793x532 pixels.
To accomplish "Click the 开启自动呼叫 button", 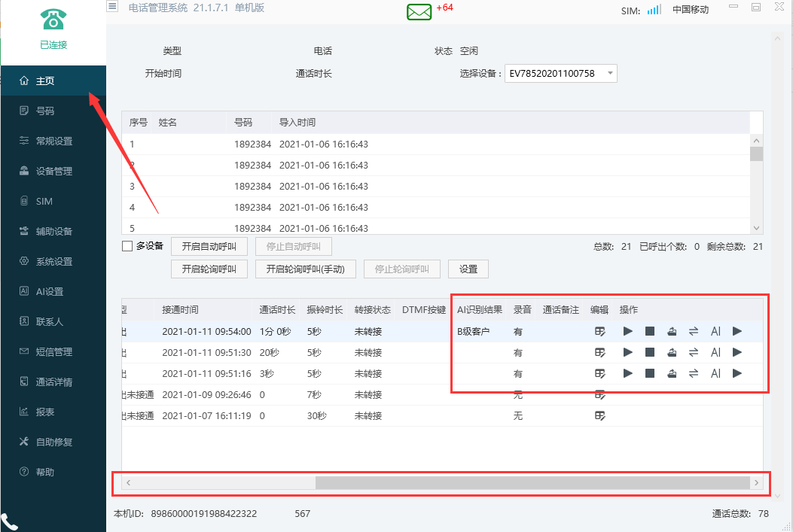I will (209, 247).
